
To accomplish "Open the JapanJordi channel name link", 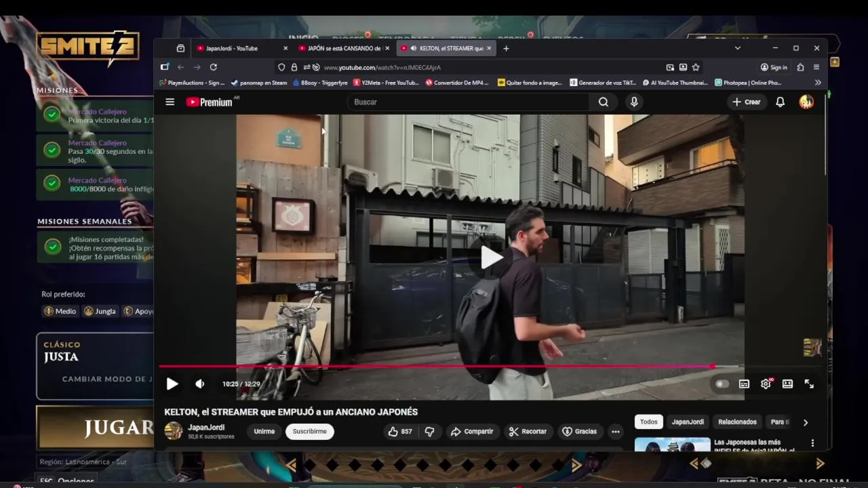I will tap(206, 428).
